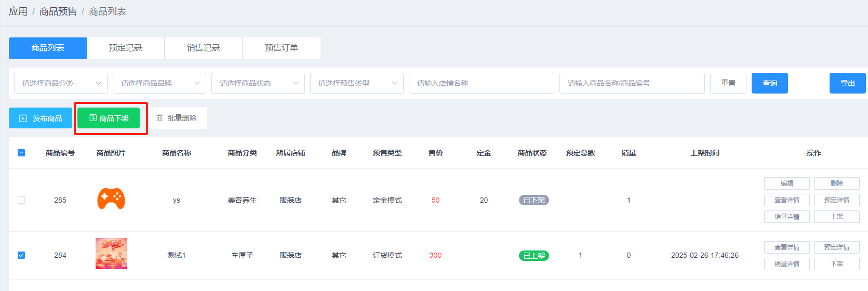The height and width of the screenshot is (291, 868).
Task: Click the 发布商品 plus icon button
Action: (41, 118)
